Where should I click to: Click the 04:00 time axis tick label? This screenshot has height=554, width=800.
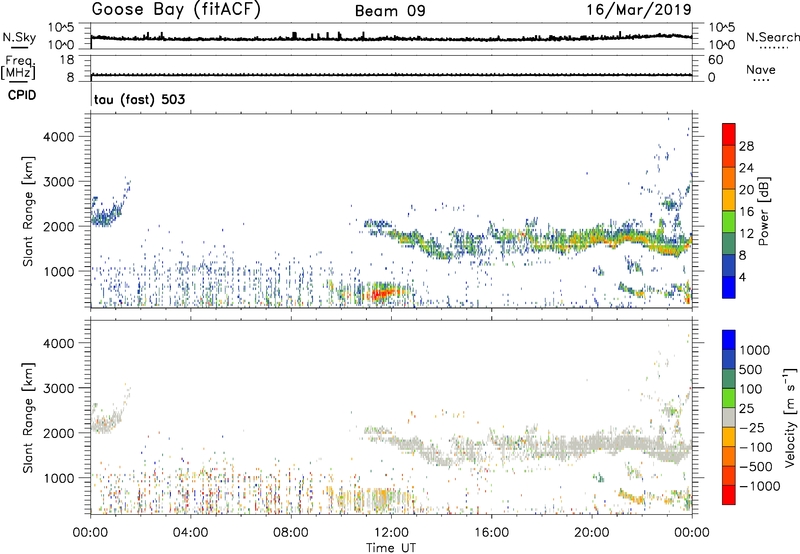click(190, 533)
